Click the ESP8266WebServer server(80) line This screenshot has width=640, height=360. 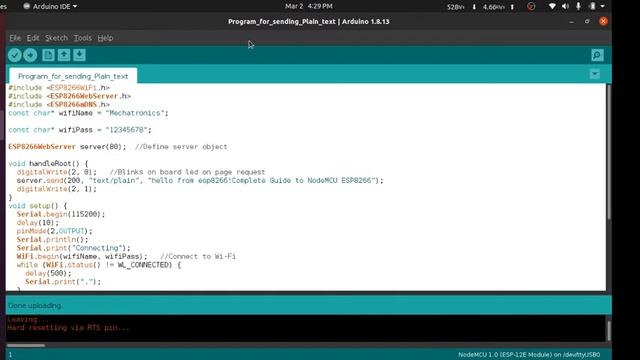tap(118, 147)
